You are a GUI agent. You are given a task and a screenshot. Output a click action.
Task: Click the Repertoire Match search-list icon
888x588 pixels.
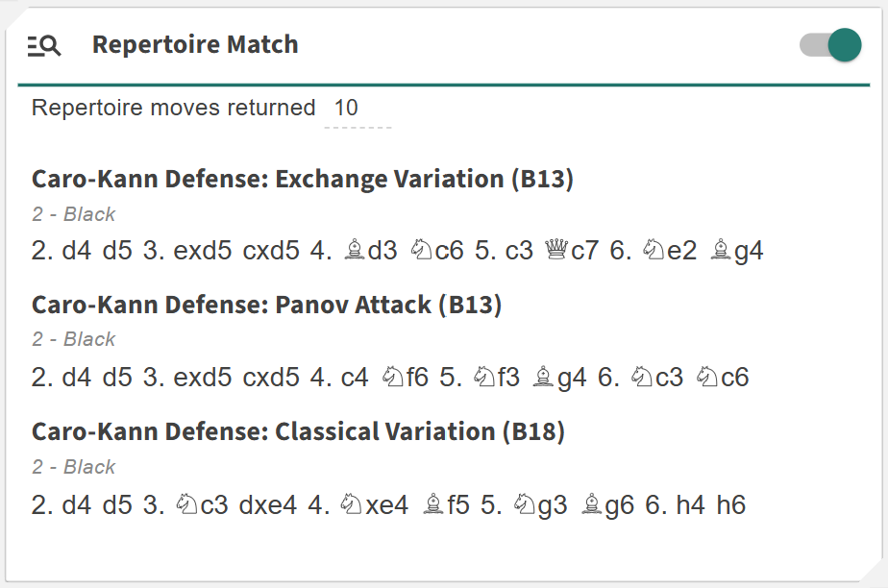coord(44,45)
